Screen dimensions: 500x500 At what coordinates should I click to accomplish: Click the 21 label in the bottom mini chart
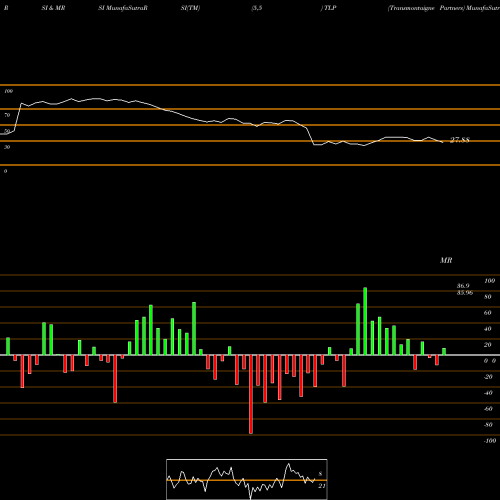(x=321, y=486)
